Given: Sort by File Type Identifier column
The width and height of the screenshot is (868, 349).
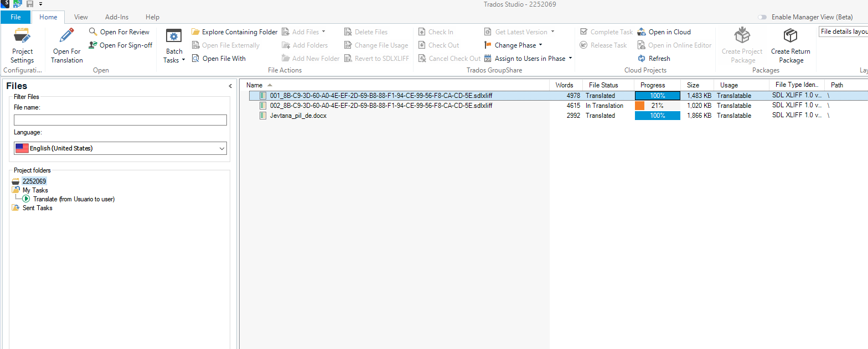Looking at the screenshot, I should coord(796,85).
